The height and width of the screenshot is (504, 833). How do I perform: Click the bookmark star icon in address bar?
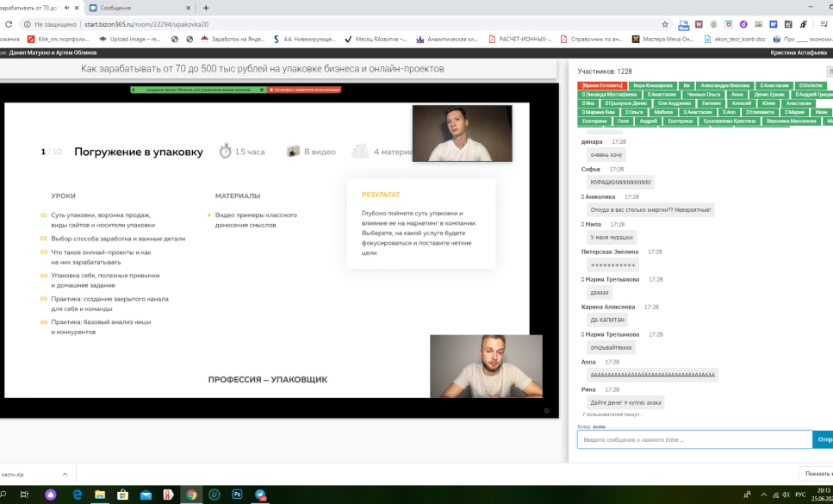click(x=666, y=24)
